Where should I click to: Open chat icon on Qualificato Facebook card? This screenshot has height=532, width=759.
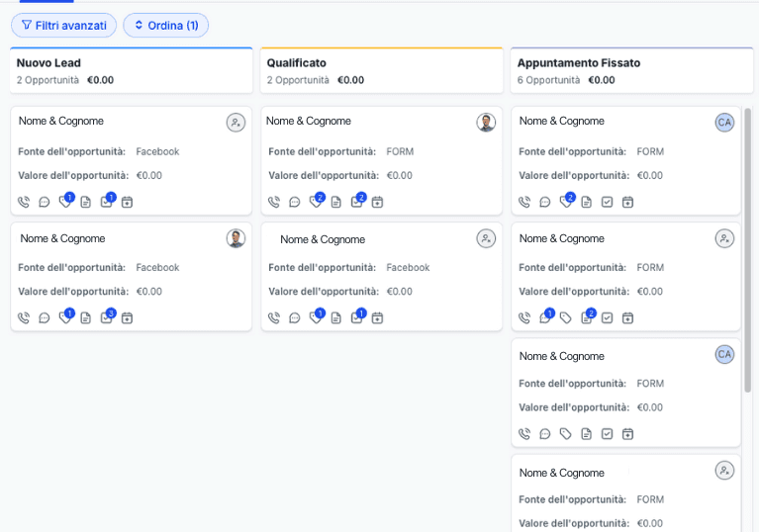[x=294, y=318]
